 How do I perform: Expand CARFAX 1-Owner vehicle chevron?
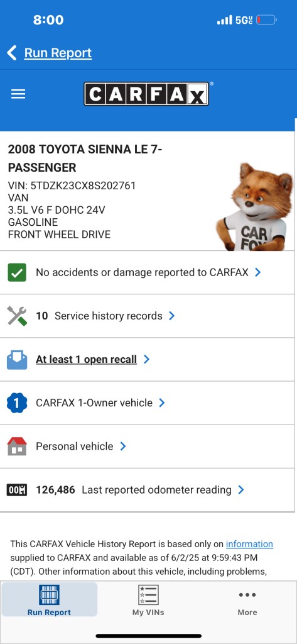[161, 403]
